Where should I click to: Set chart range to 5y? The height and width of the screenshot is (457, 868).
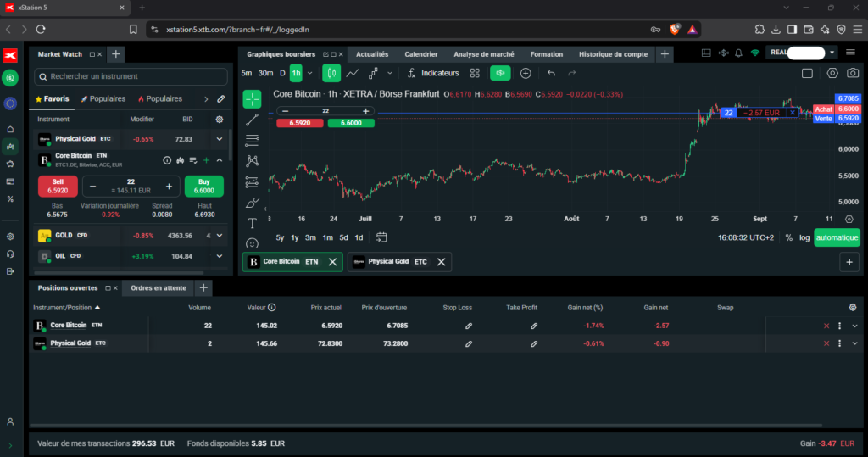pyautogui.click(x=280, y=237)
